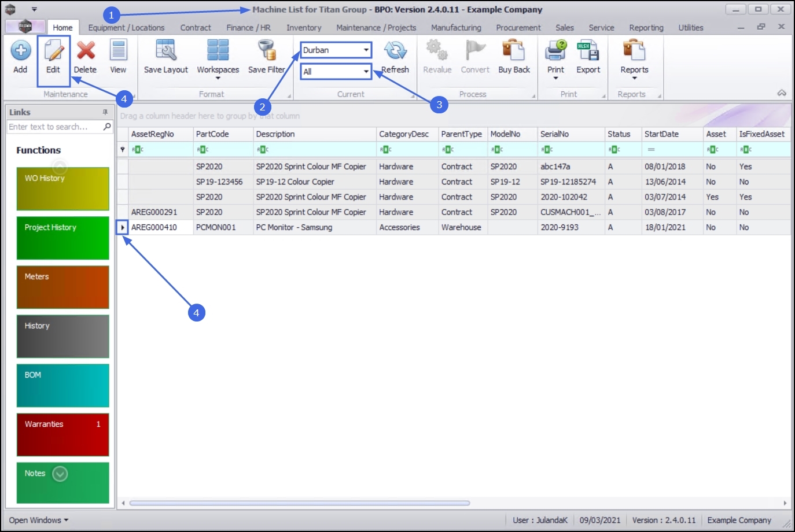Click the Add machine icon
The width and height of the screenshot is (795, 532).
tap(20, 57)
